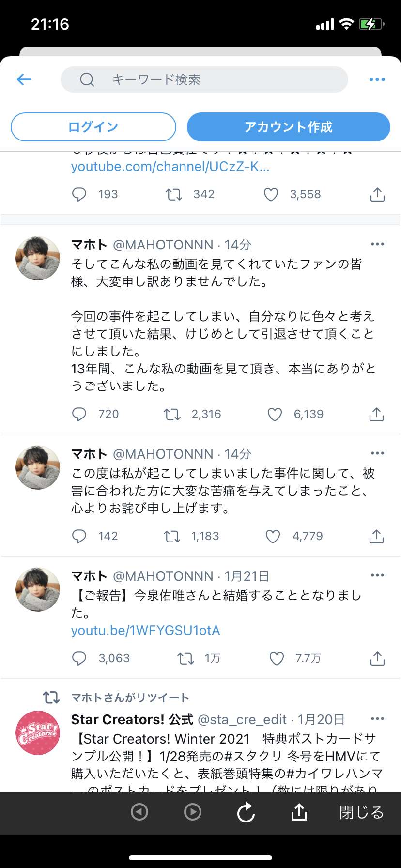Like the 1月21日 tweet with 7.7万 likes

(x=277, y=658)
